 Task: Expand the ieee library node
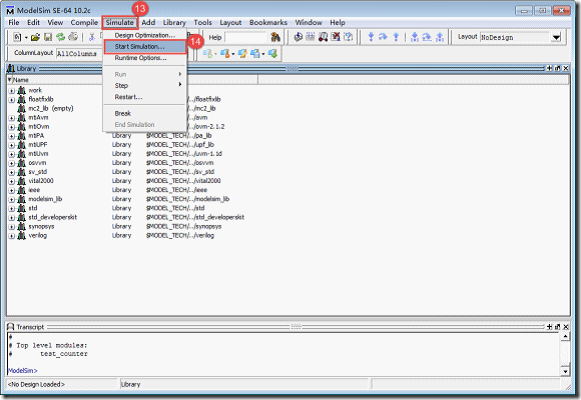coord(11,190)
